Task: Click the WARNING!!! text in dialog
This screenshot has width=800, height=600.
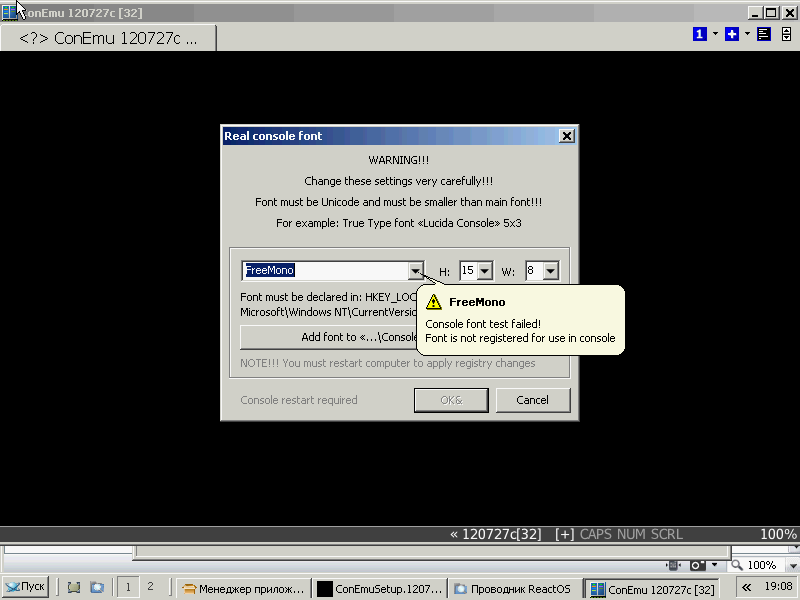Action: pyautogui.click(x=399, y=160)
